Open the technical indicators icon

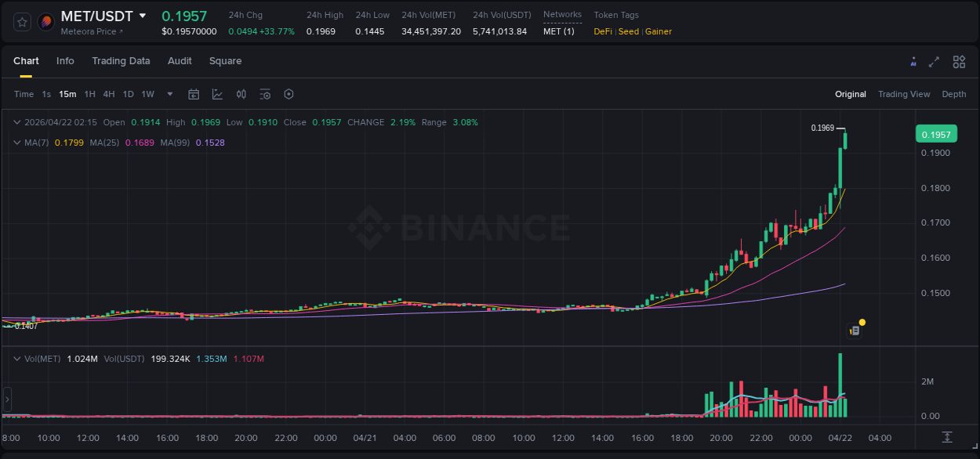click(x=265, y=94)
